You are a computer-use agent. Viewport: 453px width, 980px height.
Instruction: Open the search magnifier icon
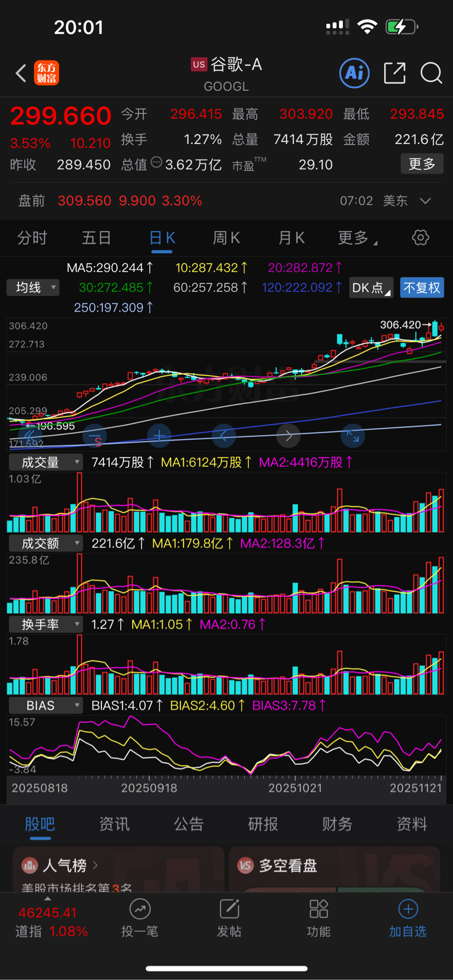431,73
